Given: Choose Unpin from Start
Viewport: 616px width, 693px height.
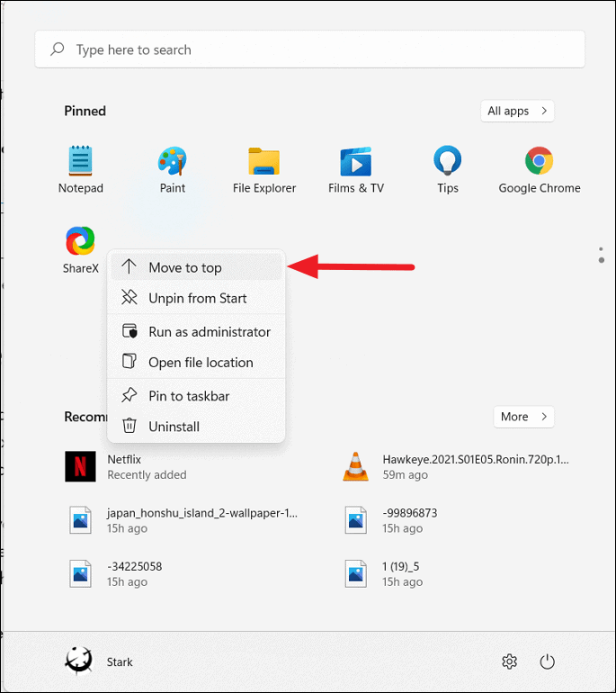Looking at the screenshot, I should (x=196, y=298).
